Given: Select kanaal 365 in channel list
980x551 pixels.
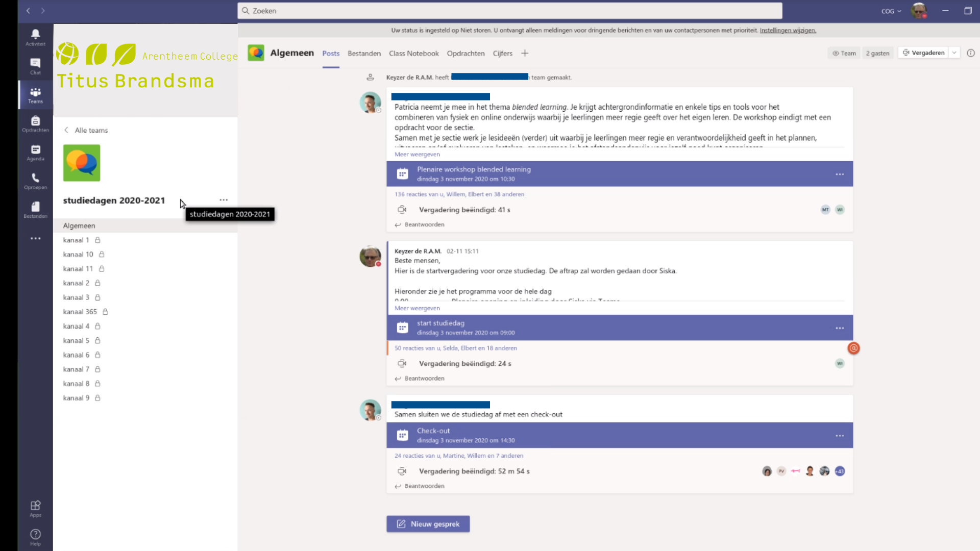Looking at the screenshot, I should click(80, 312).
